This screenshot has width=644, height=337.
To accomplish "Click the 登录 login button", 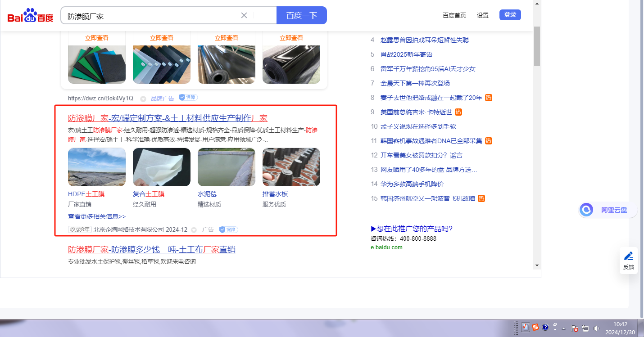I will pos(510,15).
